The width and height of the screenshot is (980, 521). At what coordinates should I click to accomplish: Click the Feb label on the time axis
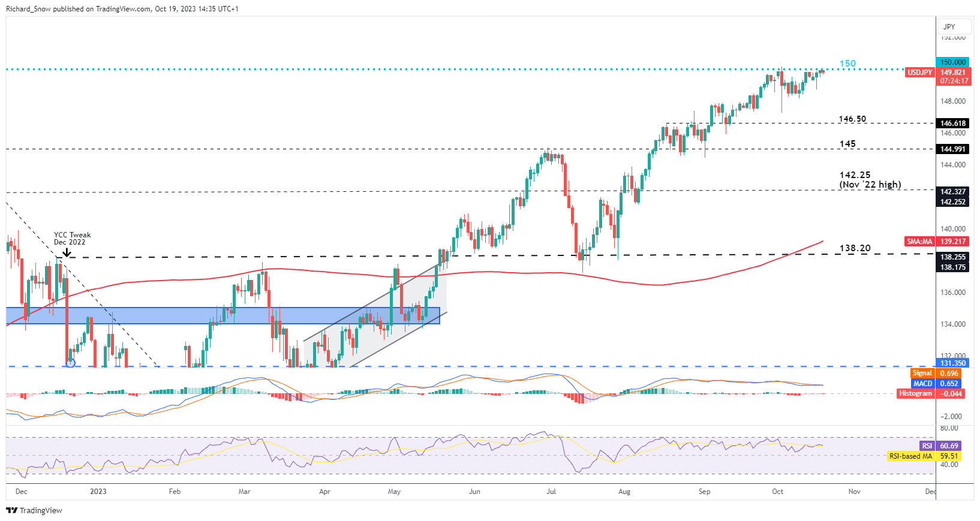(175, 492)
